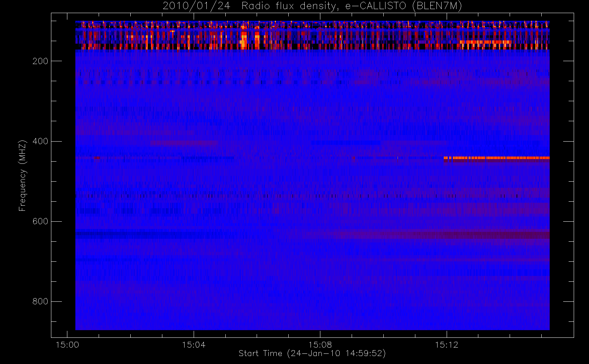Select the 600 frequency tick label
The width and height of the screenshot is (589, 364).
click(x=40, y=221)
